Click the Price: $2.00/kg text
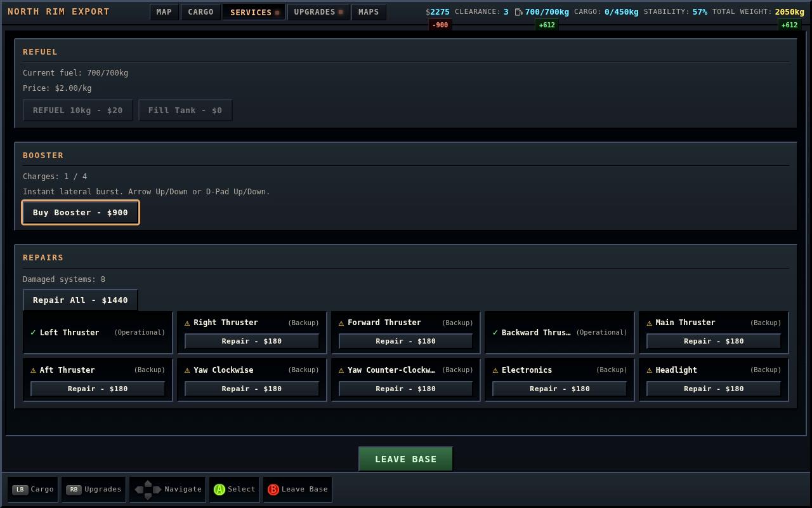The image size is (812, 508). 57,88
